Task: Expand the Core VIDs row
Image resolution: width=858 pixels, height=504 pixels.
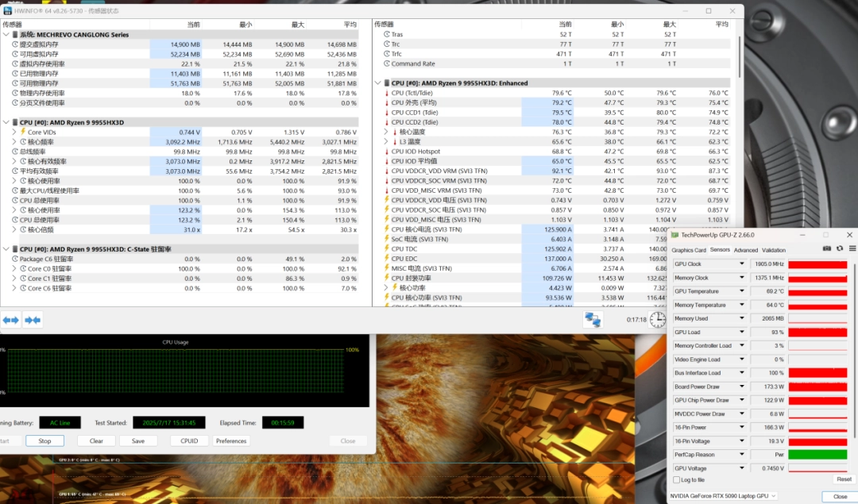Action: tap(14, 132)
